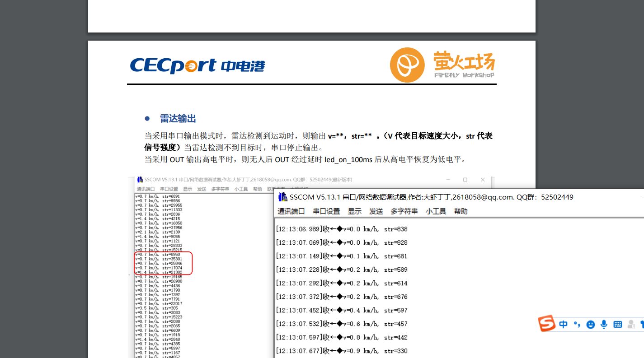Click 发送 in the larger SSCOM window menu
The height and width of the screenshot is (358, 644).
point(376,211)
